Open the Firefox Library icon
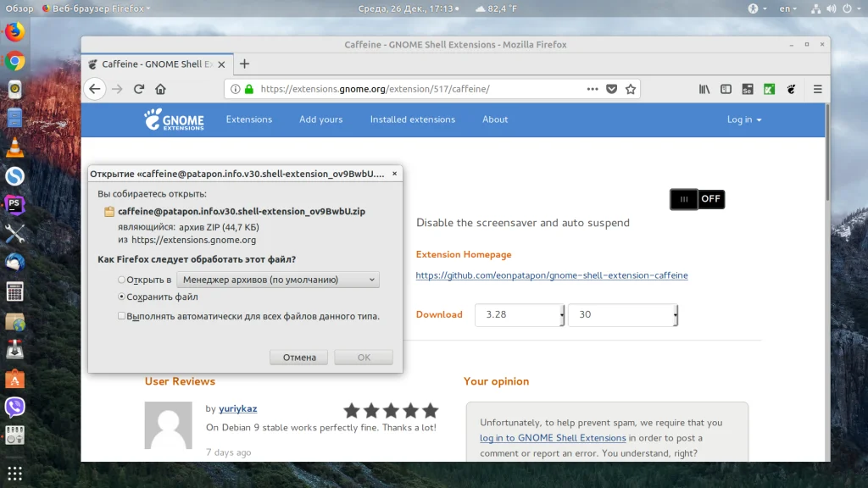Image resolution: width=868 pixels, height=488 pixels. 704,89
